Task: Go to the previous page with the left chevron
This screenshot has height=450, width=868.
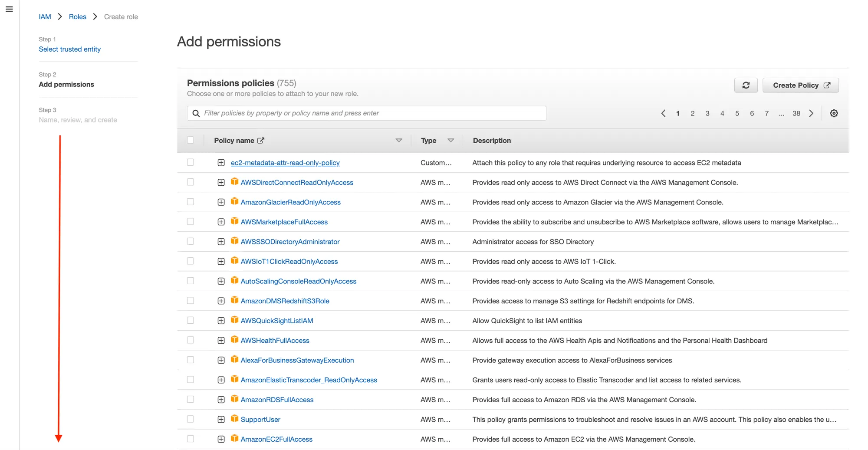Action: coord(663,113)
